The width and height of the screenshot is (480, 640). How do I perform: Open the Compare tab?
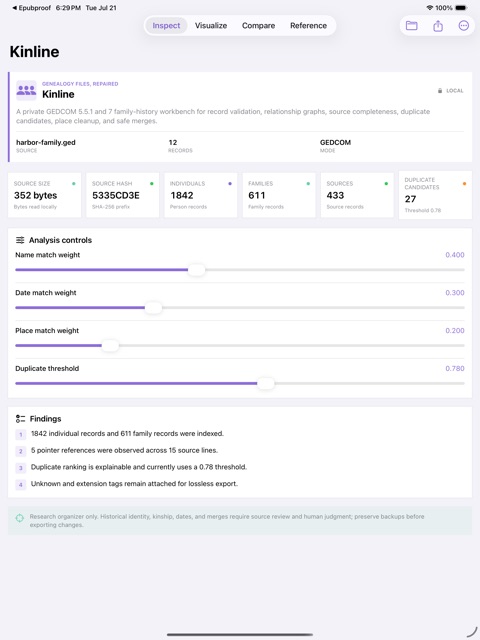(258, 25)
